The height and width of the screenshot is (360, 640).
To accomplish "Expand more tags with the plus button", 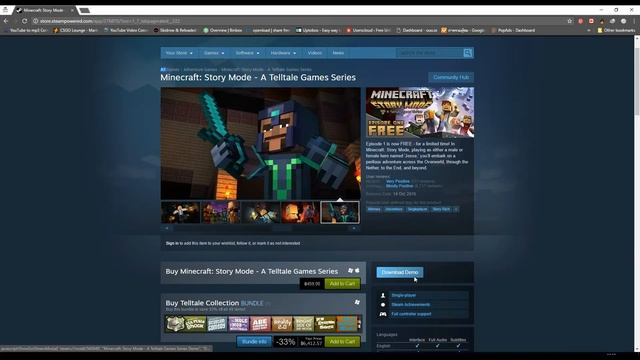I will 456,209.
